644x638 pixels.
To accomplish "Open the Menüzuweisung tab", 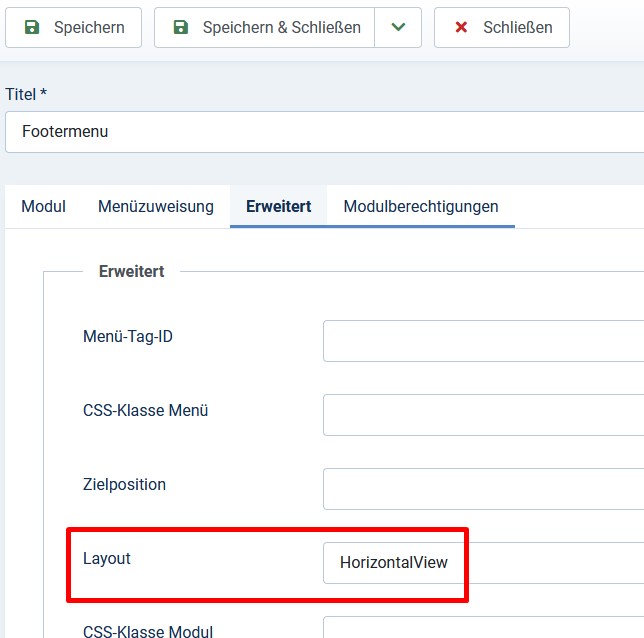I will [156, 206].
